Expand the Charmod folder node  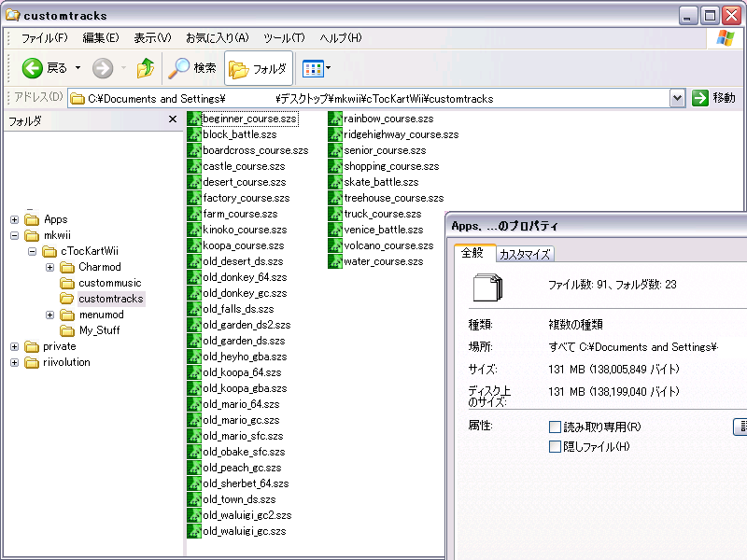(x=49, y=267)
